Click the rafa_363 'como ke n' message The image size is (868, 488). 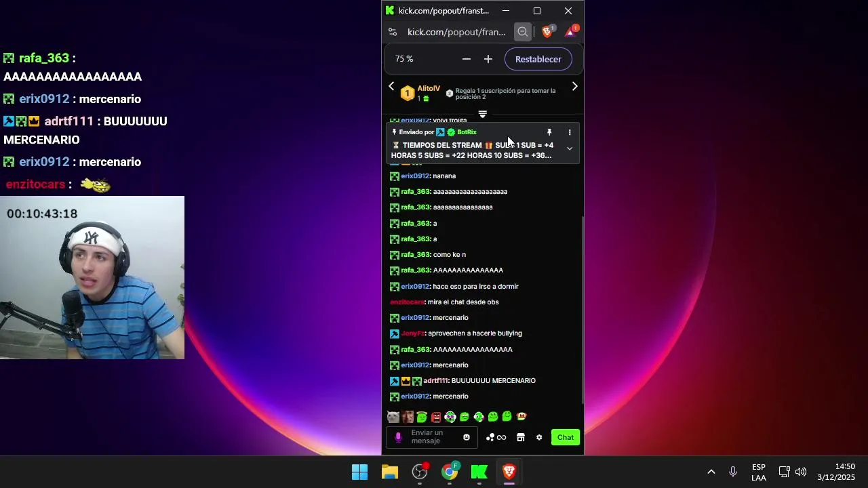(x=450, y=255)
